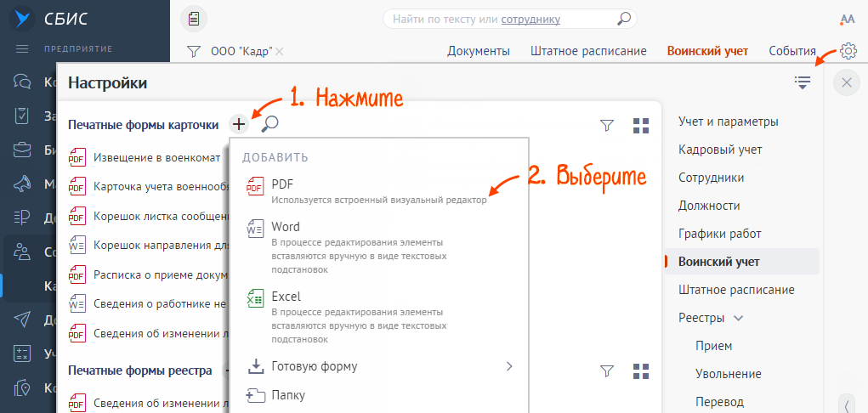This screenshot has width=868, height=413.
Task: Collapse Реестры chevron in settings list
Action: [738, 319]
